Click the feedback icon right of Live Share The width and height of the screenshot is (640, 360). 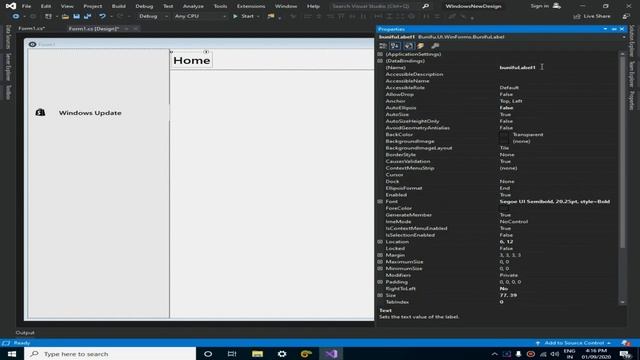pos(626,16)
